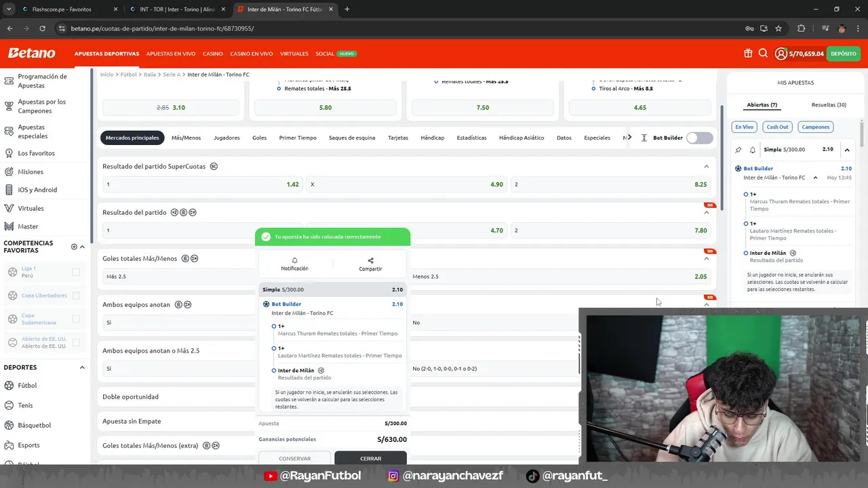Open iOS y Android sidebar item
Screen dimensions: 868x488
[x=37, y=190]
